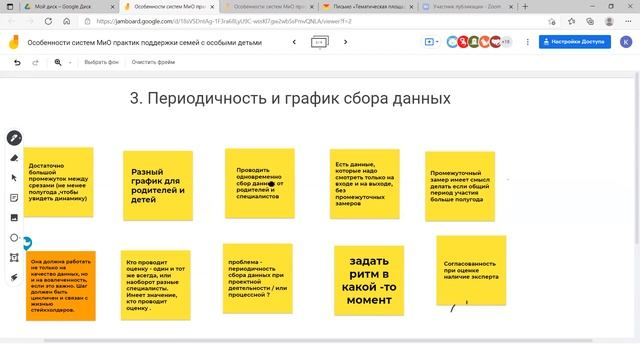Select the Eraser tool
This screenshot has height=360, width=640.
pos(14,158)
